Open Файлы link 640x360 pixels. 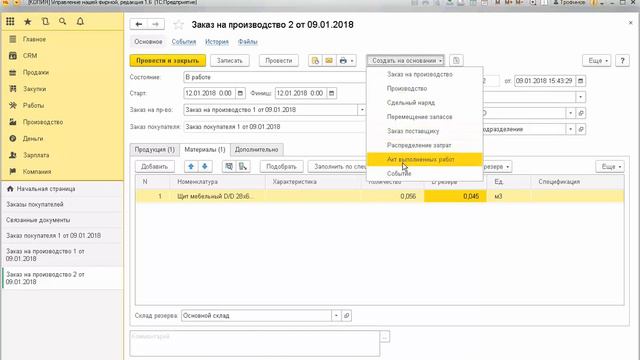(247, 42)
